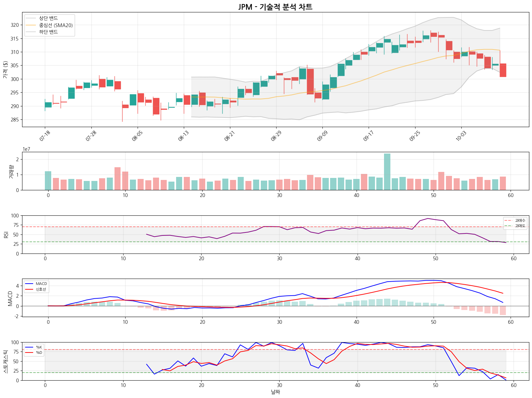Select the blue MACD legend entry
Viewport: 532px width, 398px height.
[x=41, y=284]
